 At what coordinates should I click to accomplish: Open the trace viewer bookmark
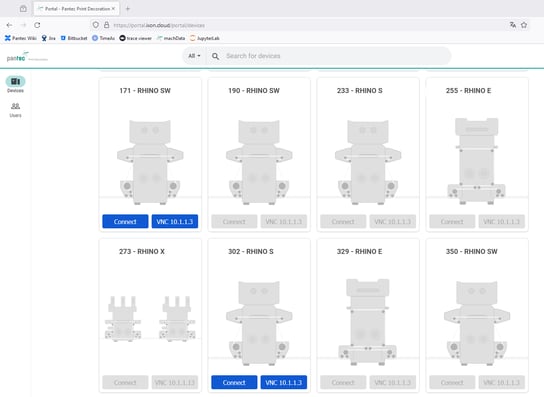tap(136, 38)
